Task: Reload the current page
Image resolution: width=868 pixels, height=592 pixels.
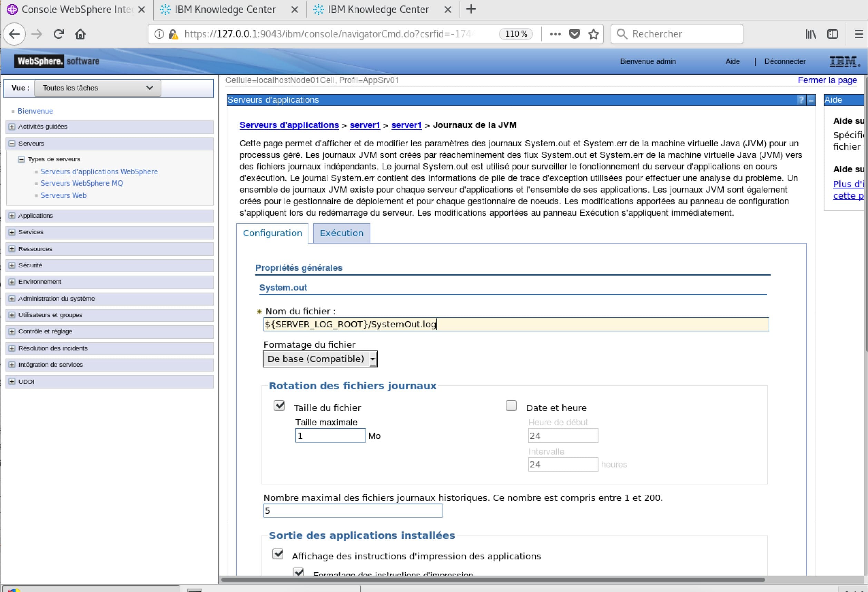Action: click(x=59, y=34)
